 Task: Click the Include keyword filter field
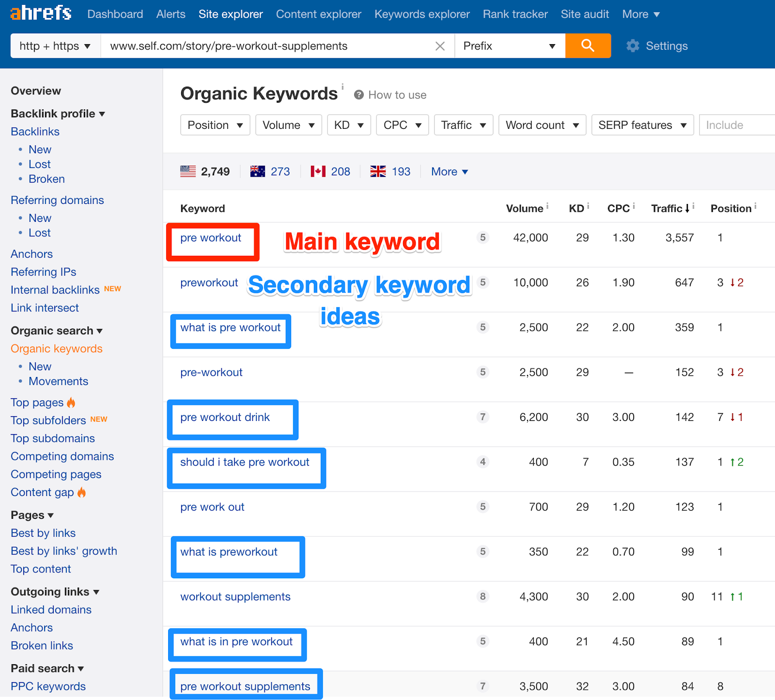pyautogui.click(x=737, y=125)
